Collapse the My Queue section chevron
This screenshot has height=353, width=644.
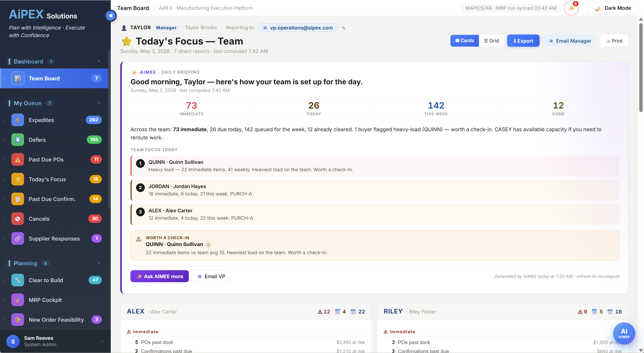click(x=99, y=103)
